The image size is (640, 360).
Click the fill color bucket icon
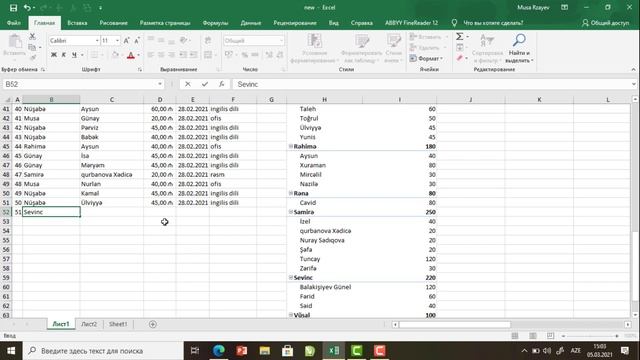115,55
